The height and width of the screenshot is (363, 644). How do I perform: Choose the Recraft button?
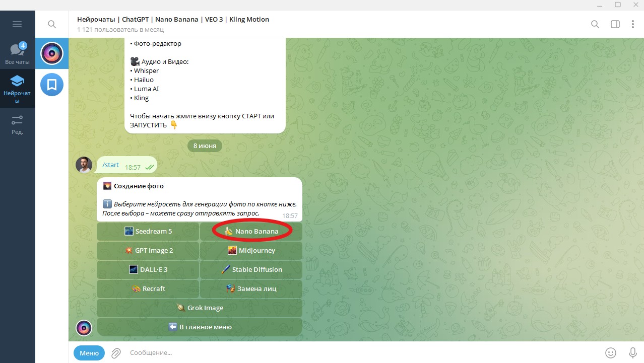[x=148, y=288]
